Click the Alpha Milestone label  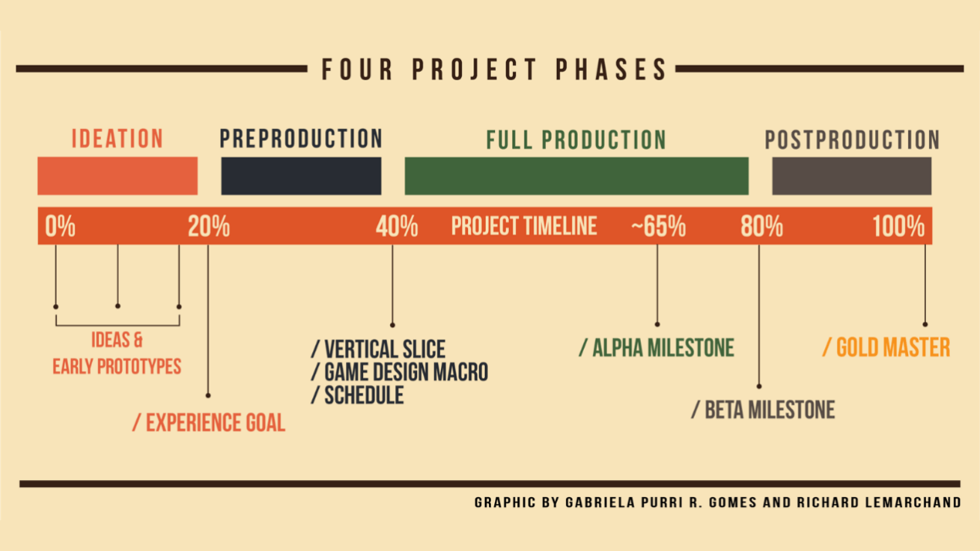[x=656, y=349]
